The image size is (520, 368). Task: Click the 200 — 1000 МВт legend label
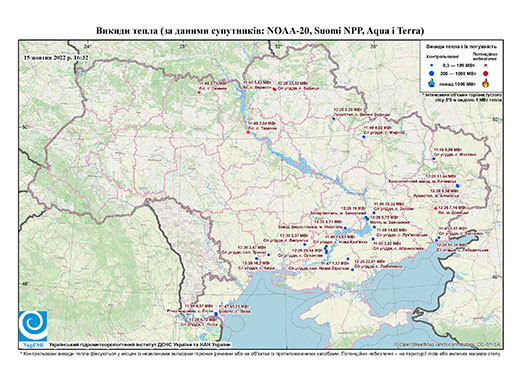[457, 73]
